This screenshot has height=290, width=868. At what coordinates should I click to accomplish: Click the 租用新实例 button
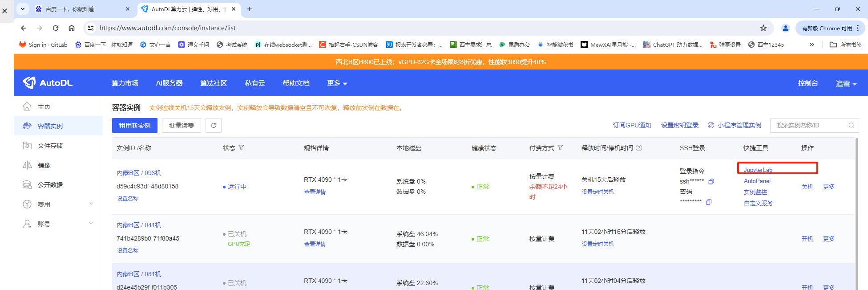[x=135, y=126]
